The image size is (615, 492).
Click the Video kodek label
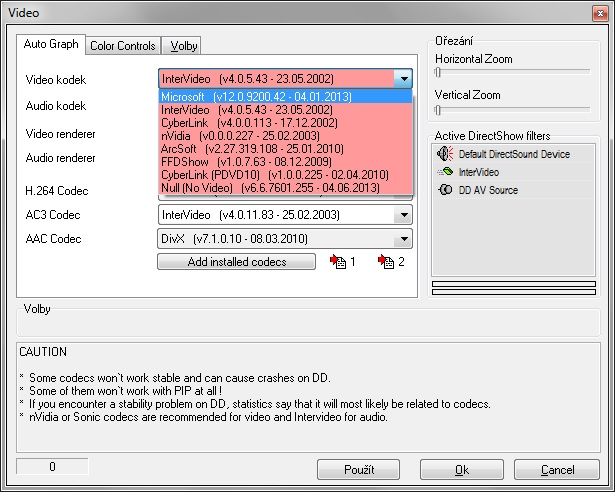[x=56, y=80]
